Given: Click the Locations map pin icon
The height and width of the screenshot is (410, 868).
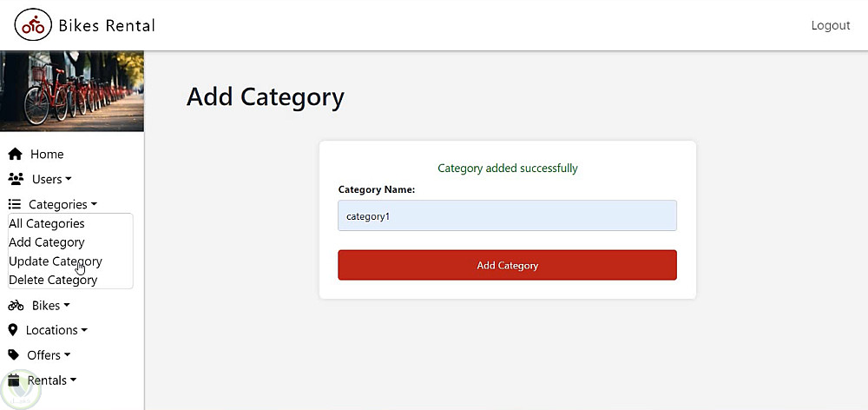Looking at the screenshot, I should tap(13, 330).
